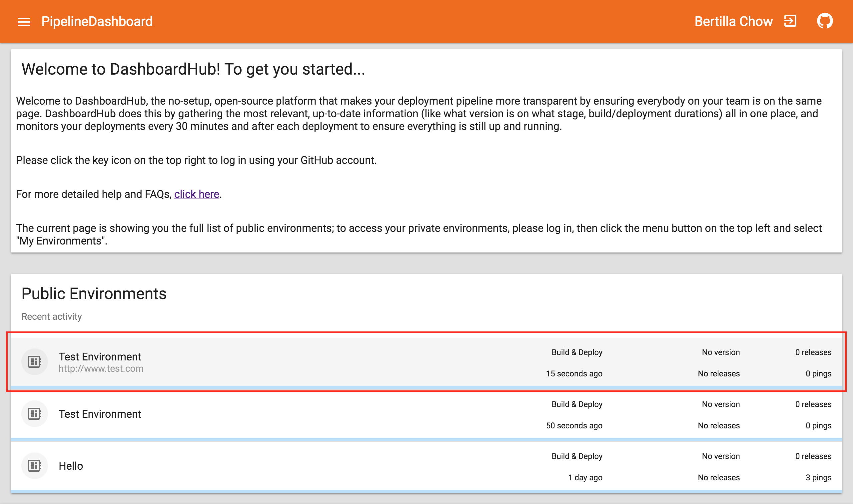Click '15 seconds ago' timestamp
Screen dimensions: 853x504
pos(574,373)
